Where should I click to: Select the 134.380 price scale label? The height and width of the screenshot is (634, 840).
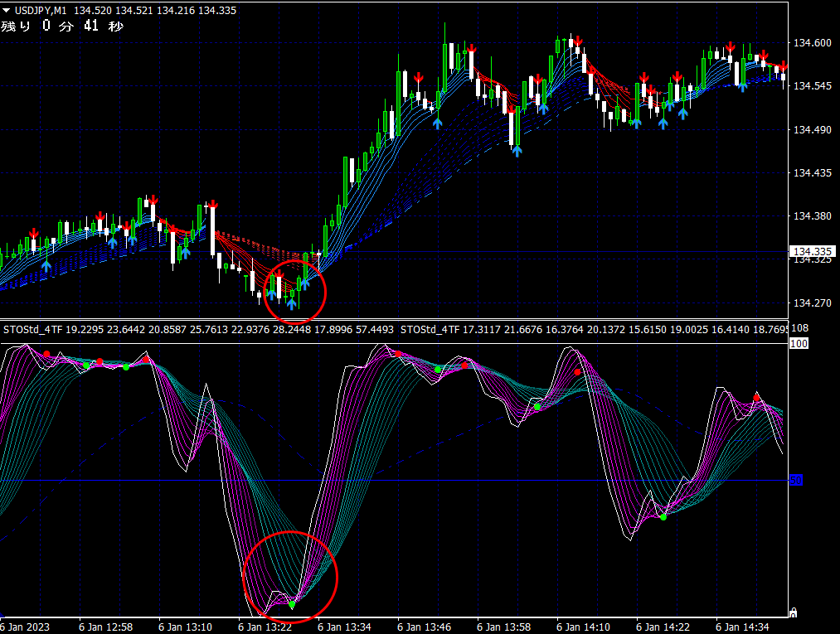pos(812,215)
